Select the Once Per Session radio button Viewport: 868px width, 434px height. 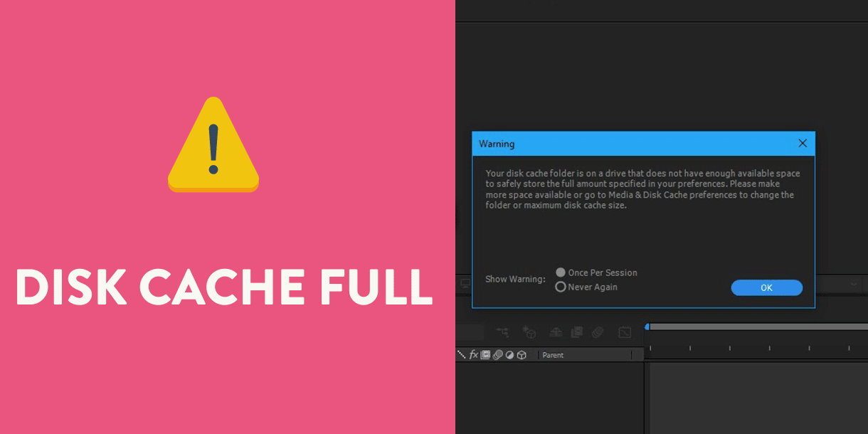[x=560, y=272]
